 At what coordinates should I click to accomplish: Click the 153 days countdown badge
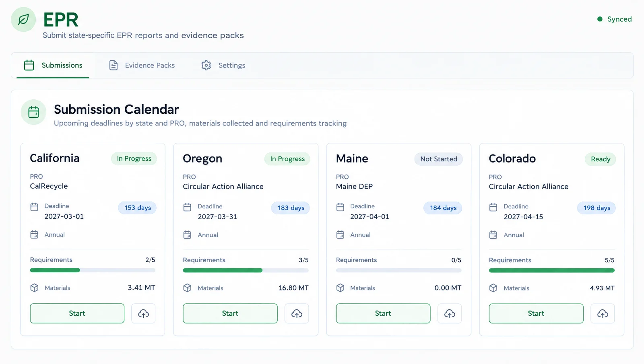(x=138, y=208)
